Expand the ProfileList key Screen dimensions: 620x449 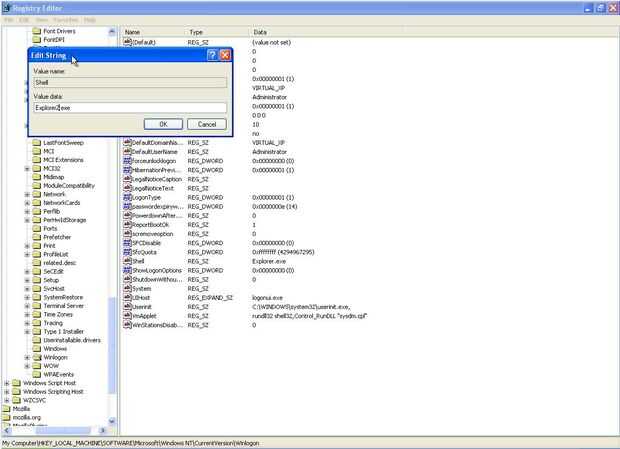27,254
